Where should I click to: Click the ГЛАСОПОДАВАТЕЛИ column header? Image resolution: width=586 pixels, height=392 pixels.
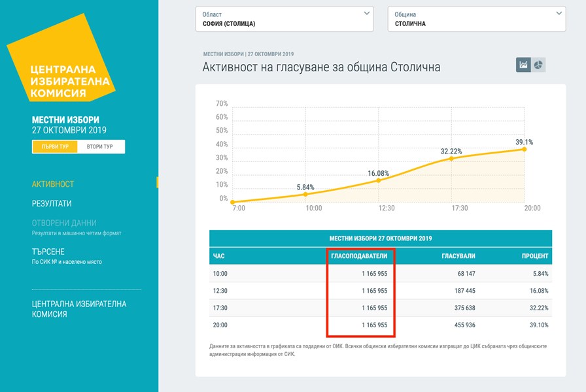[x=360, y=256]
